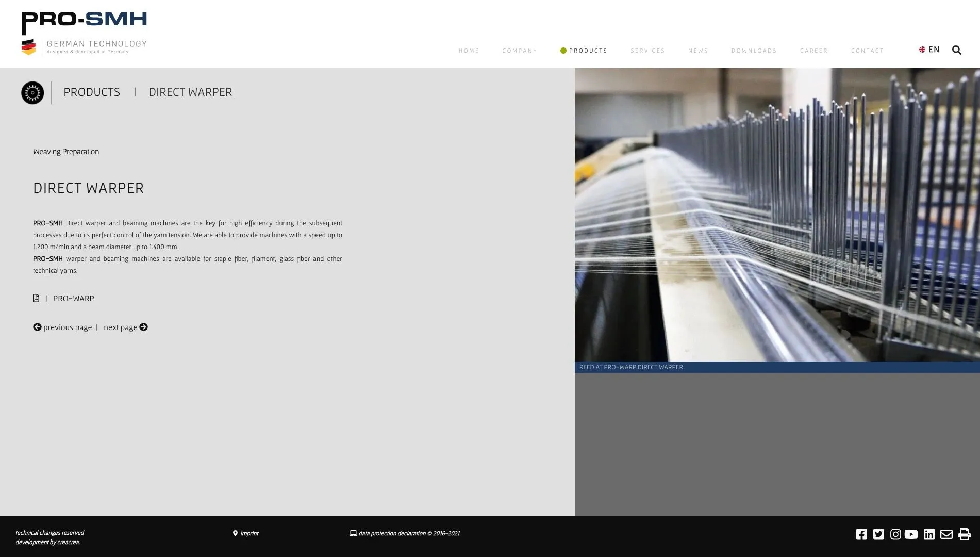Click the reed direct warper photo

point(777,215)
